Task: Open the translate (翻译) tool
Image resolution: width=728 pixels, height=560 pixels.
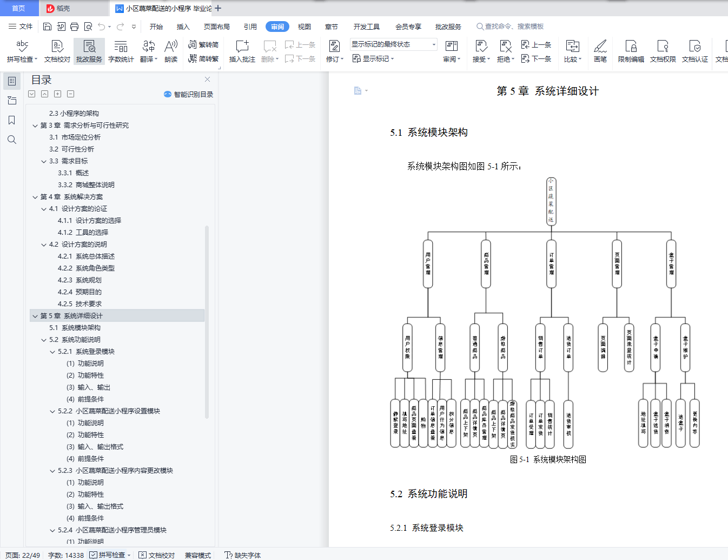Action: pos(149,51)
